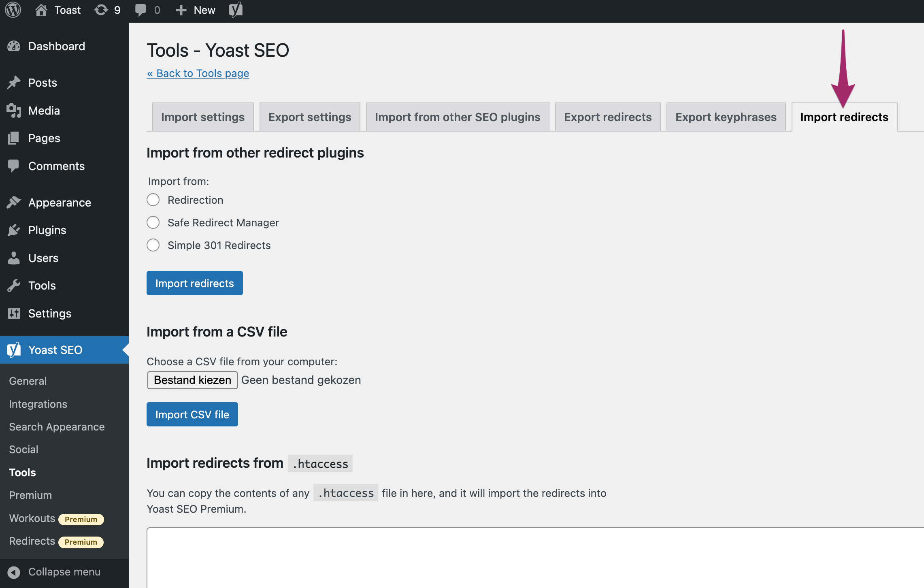Viewport: 924px width, 588px height.
Task: Follow the Back to Tools page link
Action: (x=198, y=73)
